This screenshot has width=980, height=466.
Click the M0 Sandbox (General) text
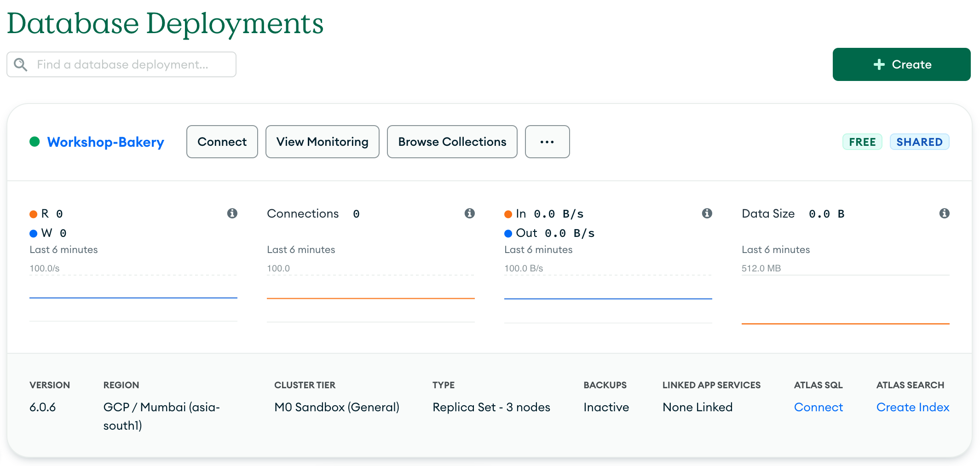coord(337,407)
